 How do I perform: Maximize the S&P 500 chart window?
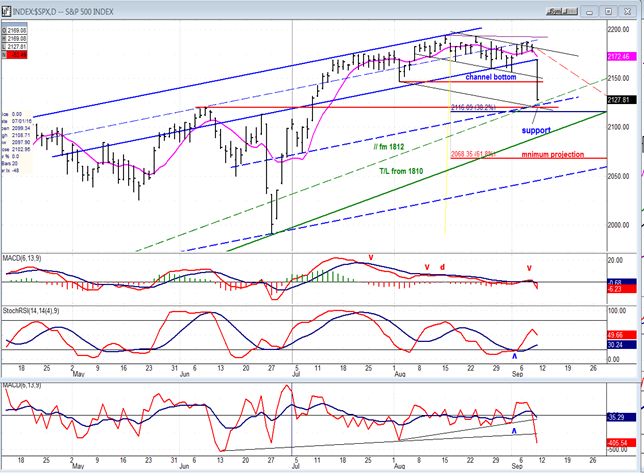click(x=609, y=12)
